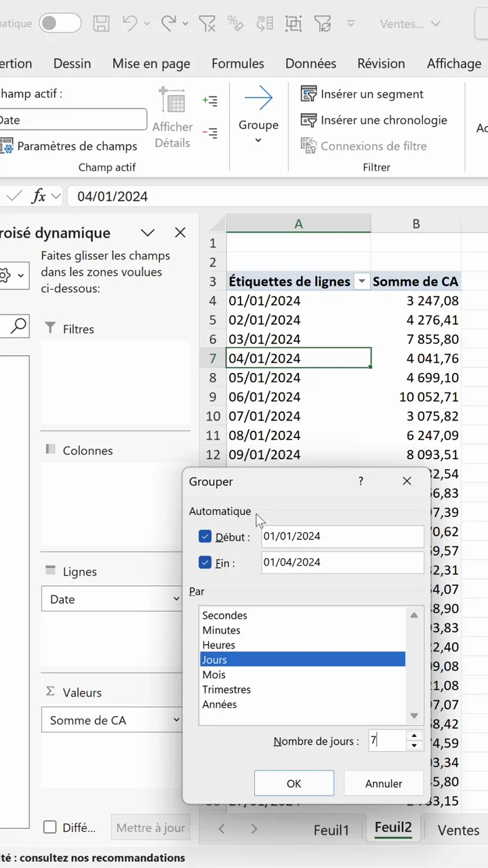Open the Révision ribbon tab
The width and height of the screenshot is (488, 868).
point(382,64)
